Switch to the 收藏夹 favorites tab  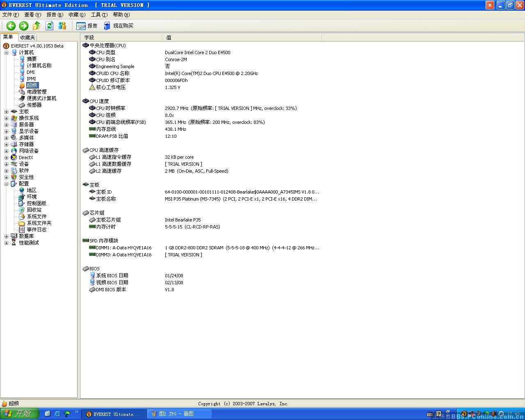tap(27, 37)
